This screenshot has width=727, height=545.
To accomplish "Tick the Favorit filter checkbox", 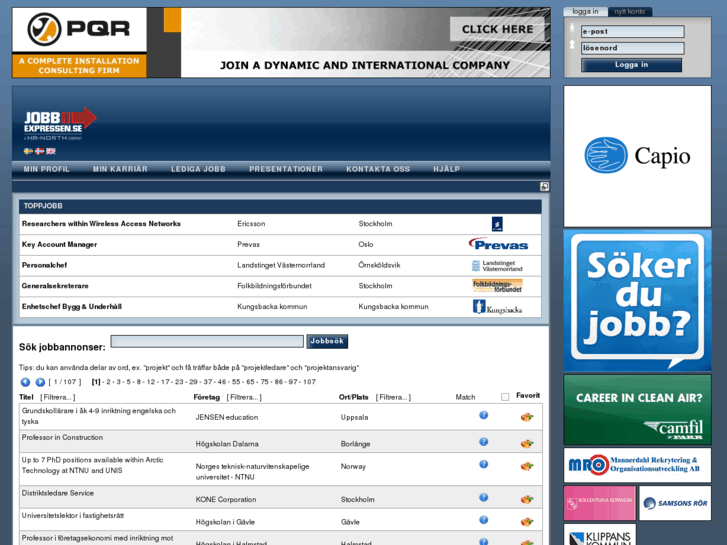I will 505,397.
